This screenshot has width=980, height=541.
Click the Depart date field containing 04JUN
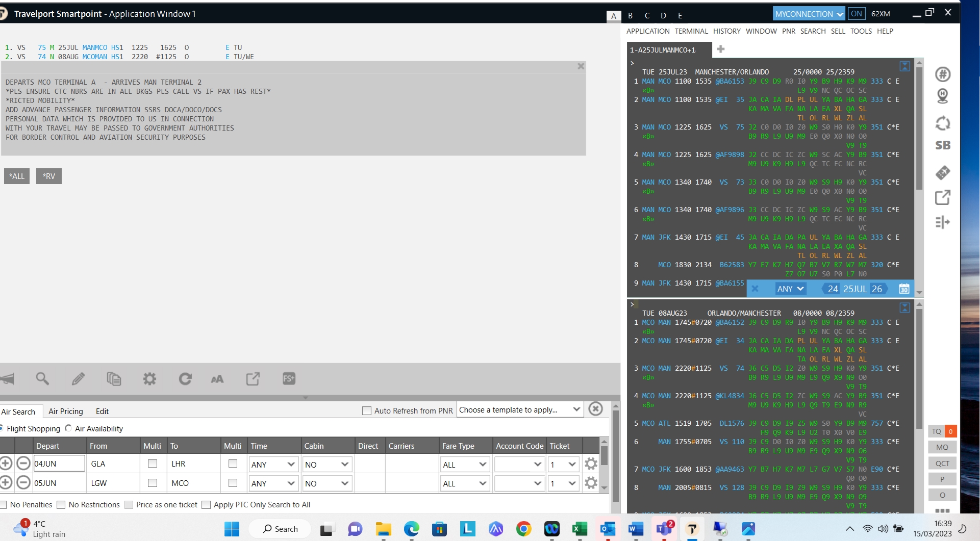click(x=59, y=463)
